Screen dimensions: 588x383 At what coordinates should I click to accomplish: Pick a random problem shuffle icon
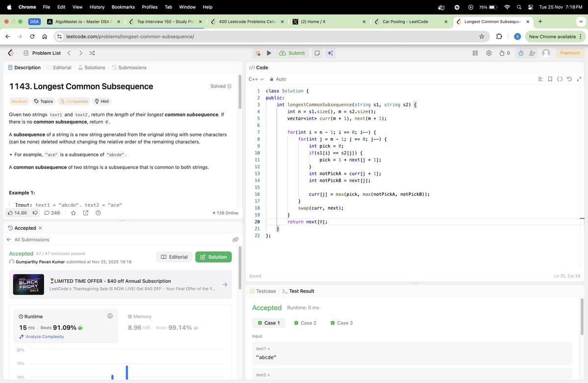[x=92, y=53]
